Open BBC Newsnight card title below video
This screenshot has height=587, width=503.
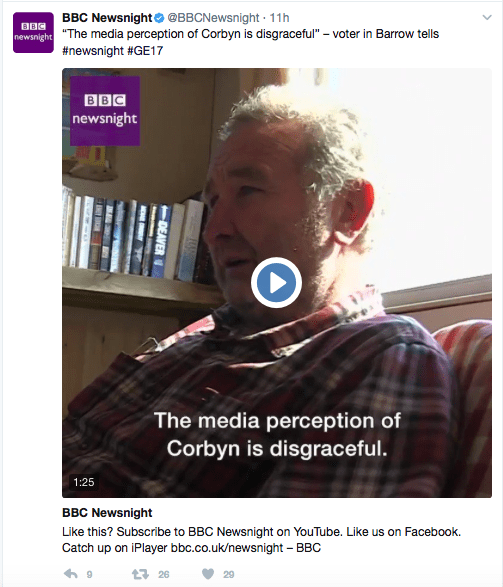(107, 513)
